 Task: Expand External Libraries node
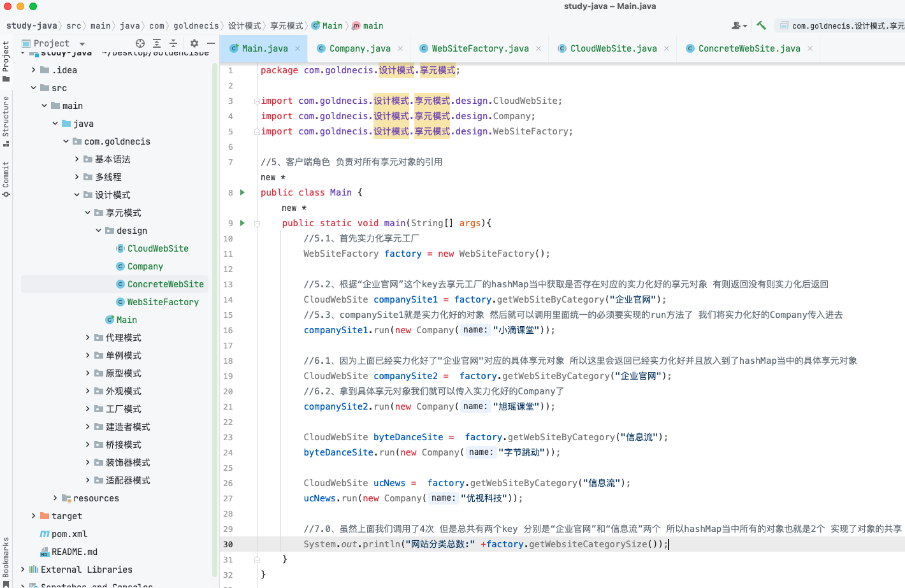(23, 570)
